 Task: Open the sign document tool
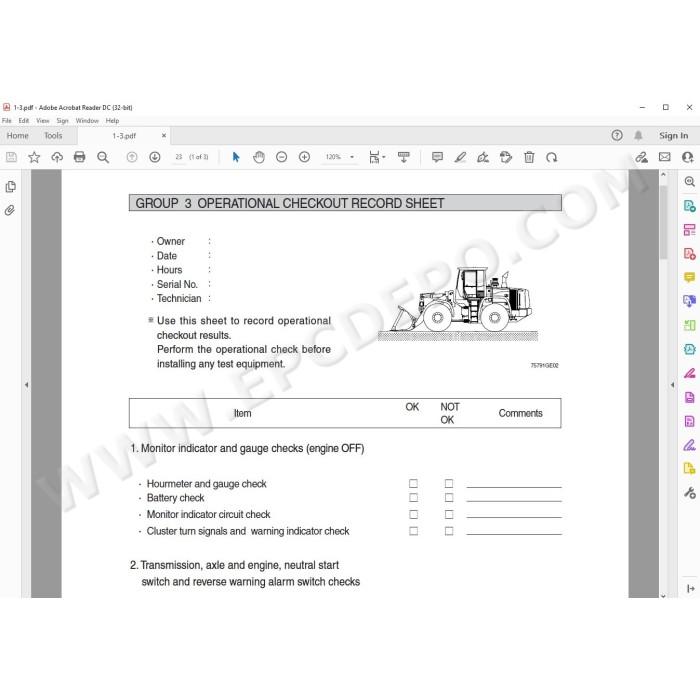[x=483, y=157]
